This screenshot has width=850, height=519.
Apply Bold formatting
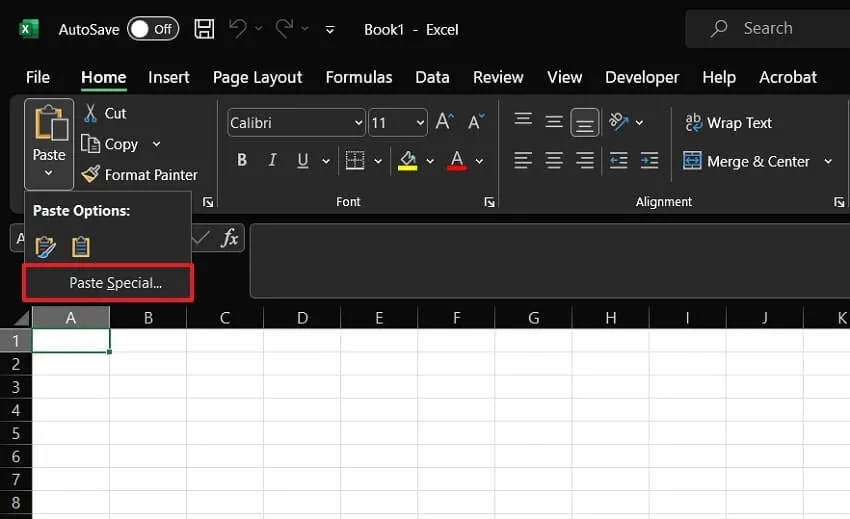tap(242, 160)
